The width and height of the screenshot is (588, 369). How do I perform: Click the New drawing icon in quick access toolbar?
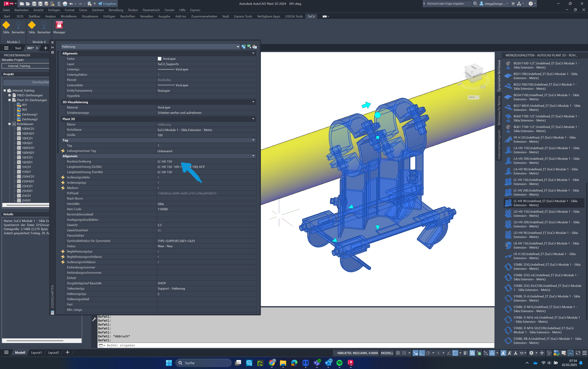click(x=22, y=4)
